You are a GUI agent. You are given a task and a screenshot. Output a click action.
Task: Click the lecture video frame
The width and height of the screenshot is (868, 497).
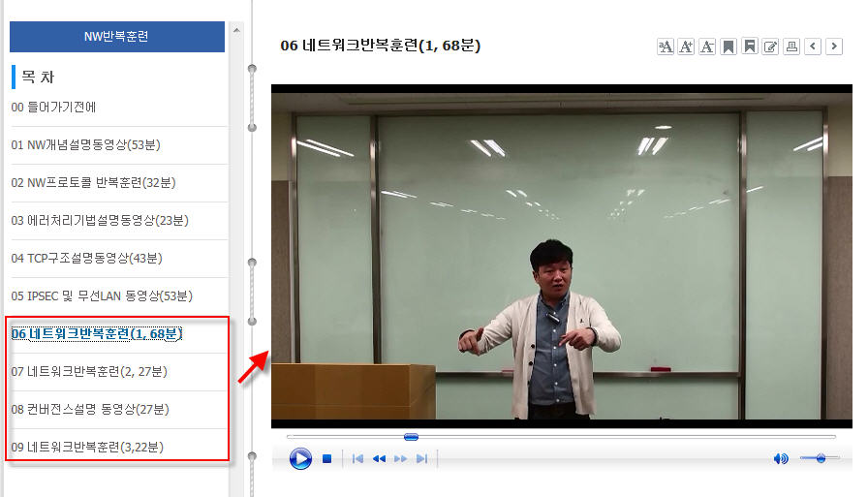[561, 256]
